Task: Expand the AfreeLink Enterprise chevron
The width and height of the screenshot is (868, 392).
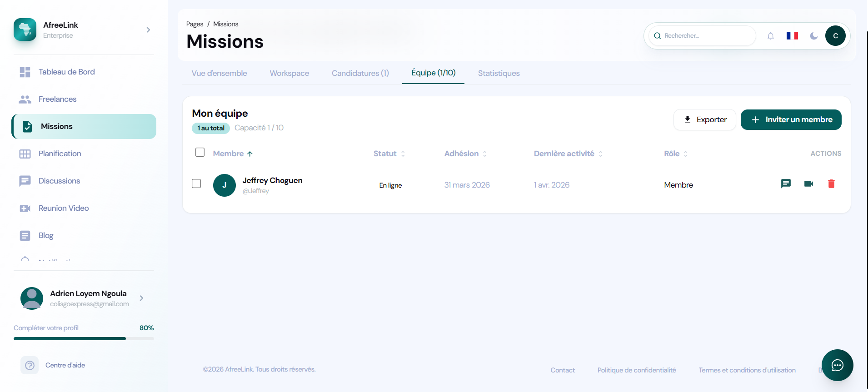Action: [x=148, y=30]
